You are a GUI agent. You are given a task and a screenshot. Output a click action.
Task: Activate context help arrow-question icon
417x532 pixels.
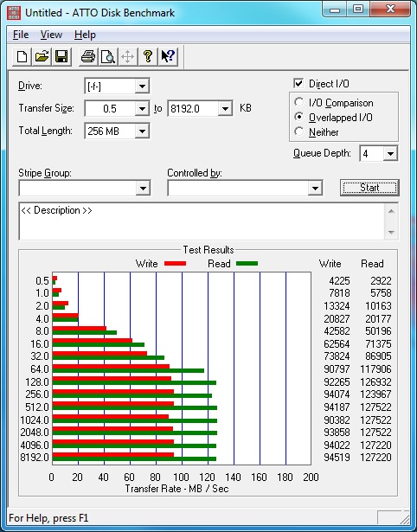pyautogui.click(x=168, y=56)
